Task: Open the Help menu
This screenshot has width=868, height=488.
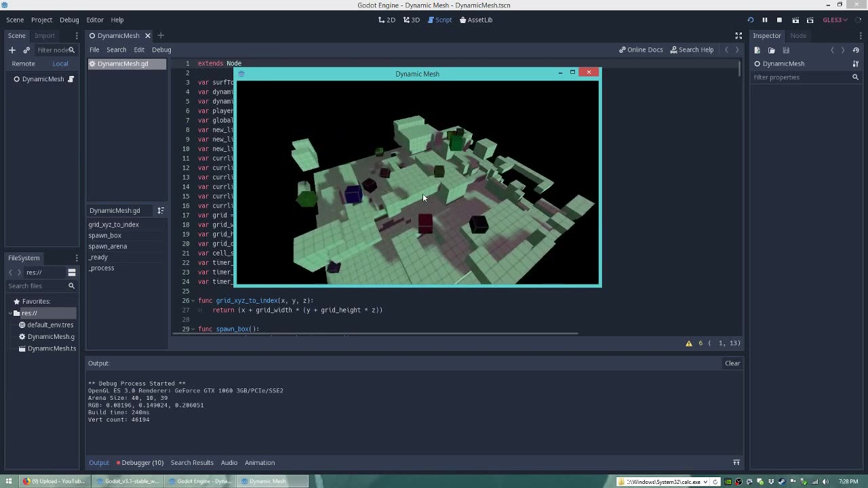Action: click(117, 20)
